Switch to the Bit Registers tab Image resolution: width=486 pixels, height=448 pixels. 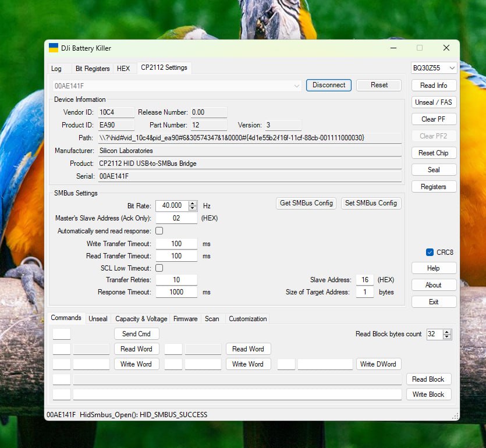point(93,68)
